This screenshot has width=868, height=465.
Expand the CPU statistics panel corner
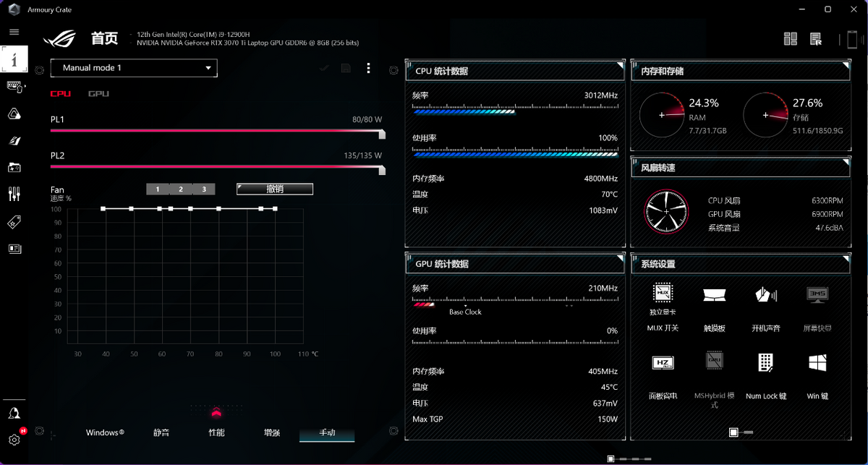620,66
